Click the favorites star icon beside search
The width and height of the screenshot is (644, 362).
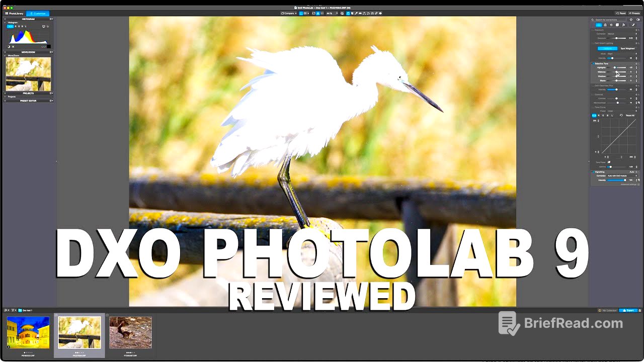631,20
